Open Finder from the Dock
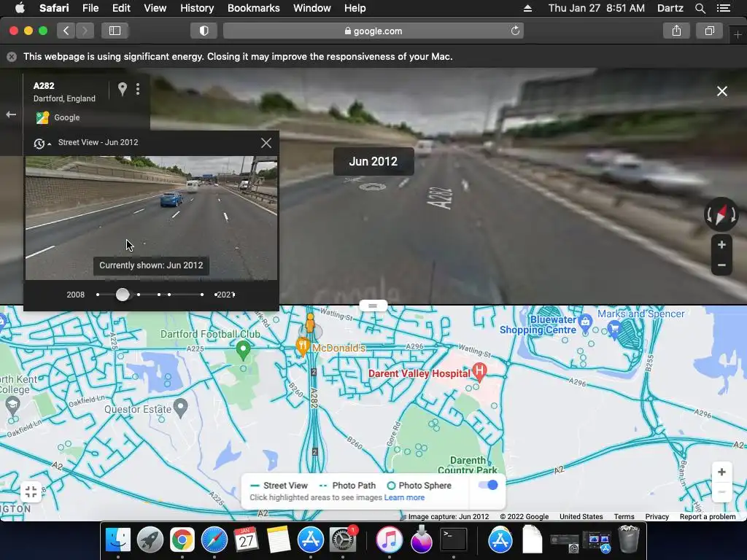The image size is (747, 560). [117, 540]
